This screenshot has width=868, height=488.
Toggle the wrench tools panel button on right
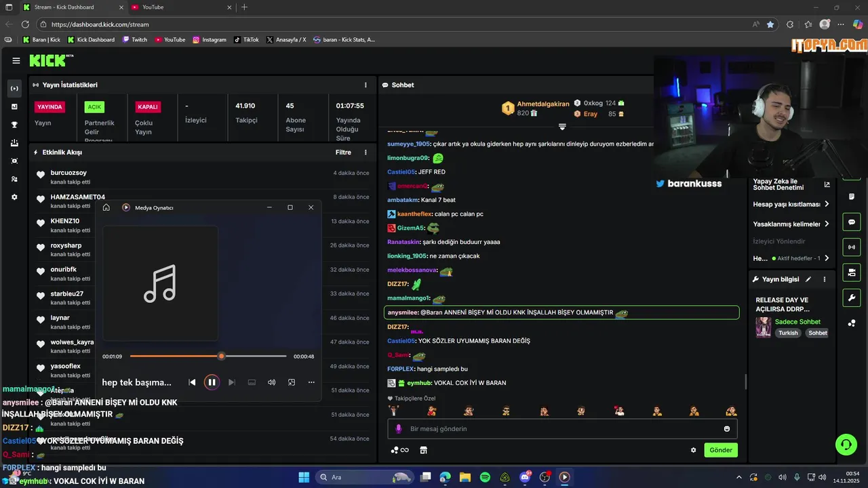[852, 298]
